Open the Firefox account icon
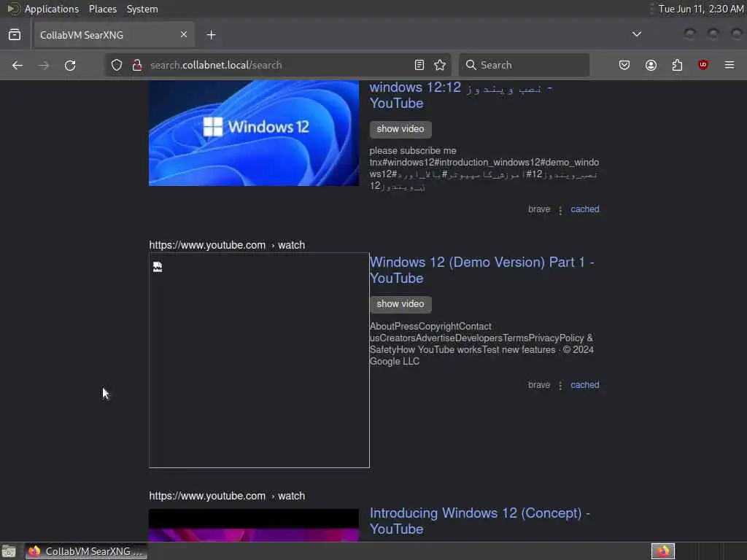747x560 pixels. pos(651,65)
